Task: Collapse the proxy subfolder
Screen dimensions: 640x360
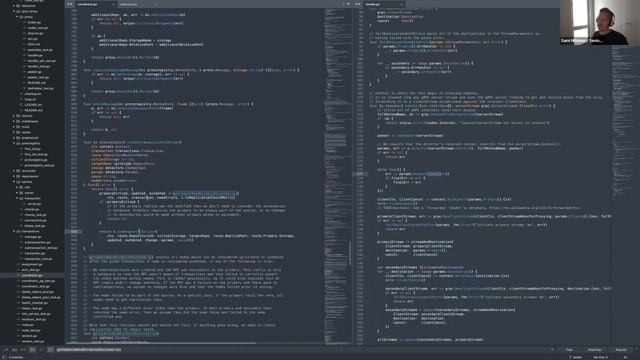Action: [x=17, y=17]
